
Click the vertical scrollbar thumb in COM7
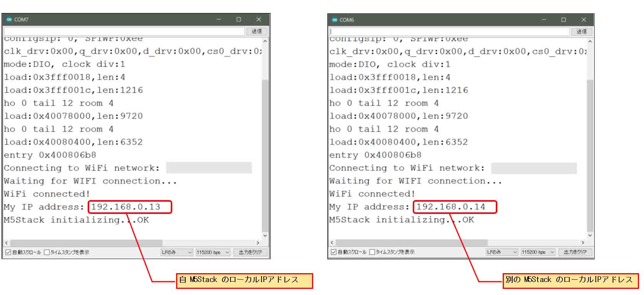click(265, 155)
